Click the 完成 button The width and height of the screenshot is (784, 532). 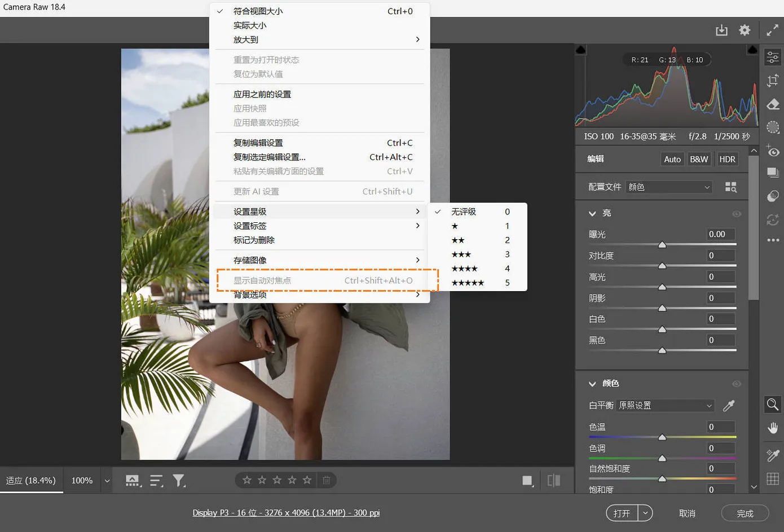(745, 513)
